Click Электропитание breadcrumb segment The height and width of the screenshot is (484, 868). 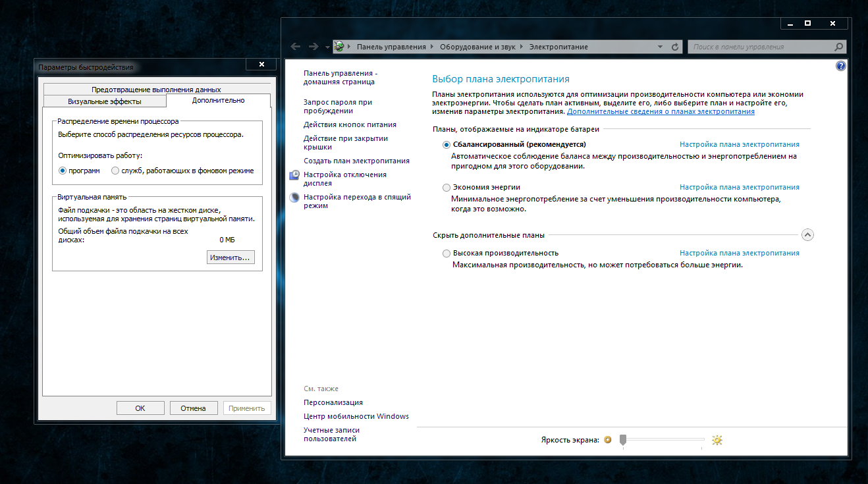click(558, 47)
